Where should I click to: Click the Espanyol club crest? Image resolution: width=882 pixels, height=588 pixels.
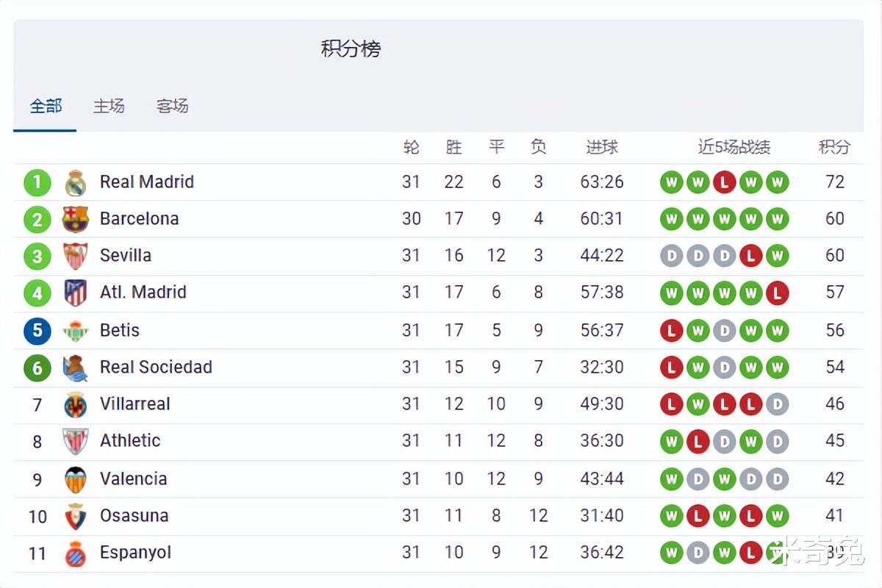tap(76, 553)
